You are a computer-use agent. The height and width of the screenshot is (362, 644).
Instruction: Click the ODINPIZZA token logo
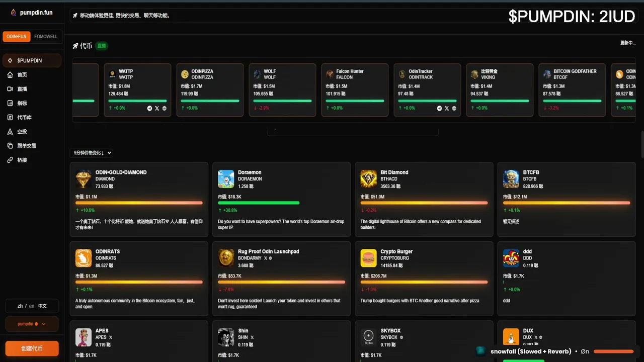tap(185, 74)
